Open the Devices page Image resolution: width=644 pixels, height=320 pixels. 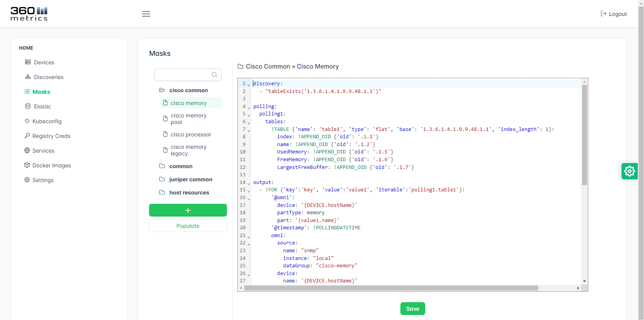coord(44,62)
